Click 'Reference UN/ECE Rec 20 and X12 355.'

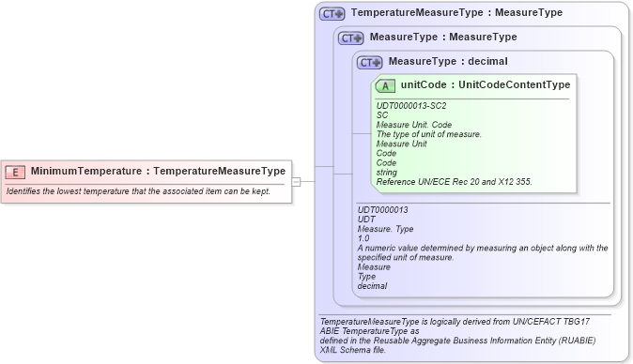455,182
